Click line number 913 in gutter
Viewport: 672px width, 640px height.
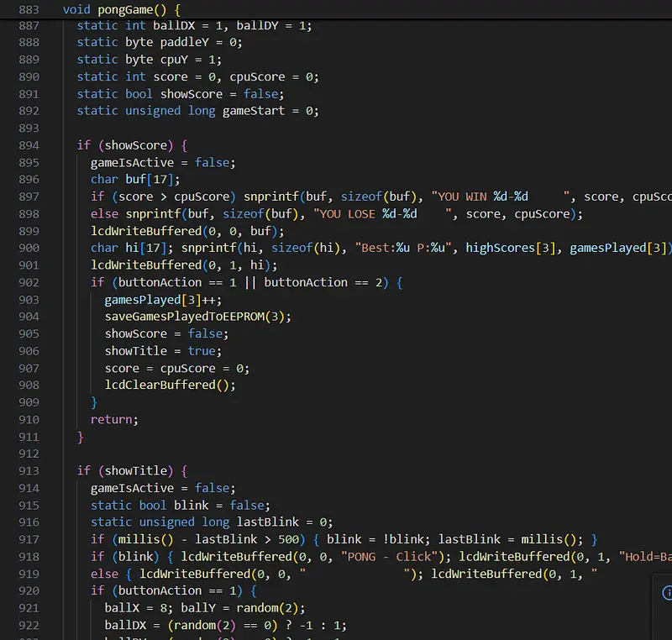point(29,471)
